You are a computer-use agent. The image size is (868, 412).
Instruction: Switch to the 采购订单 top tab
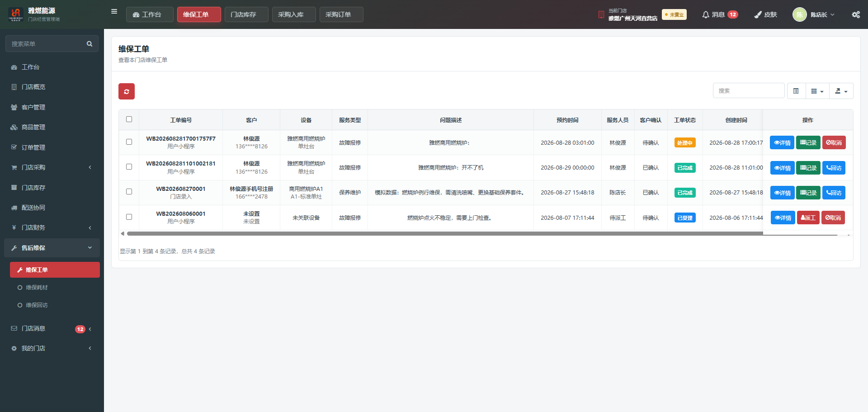click(341, 14)
